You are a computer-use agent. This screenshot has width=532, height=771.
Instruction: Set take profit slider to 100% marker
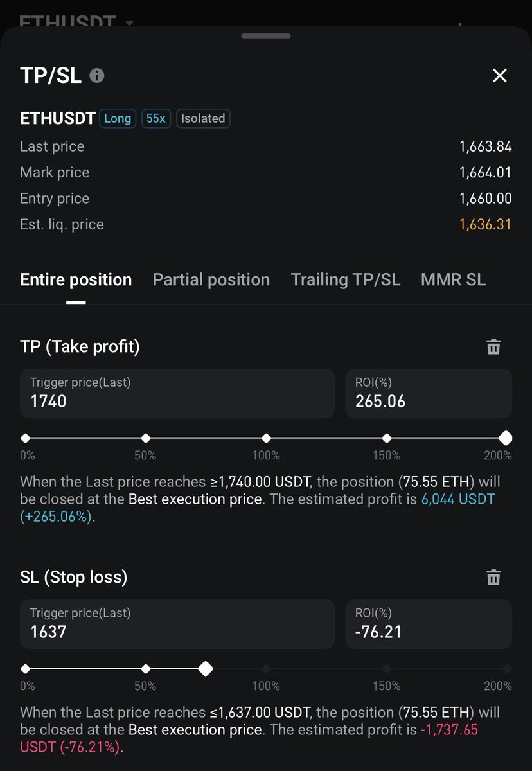[x=266, y=438]
